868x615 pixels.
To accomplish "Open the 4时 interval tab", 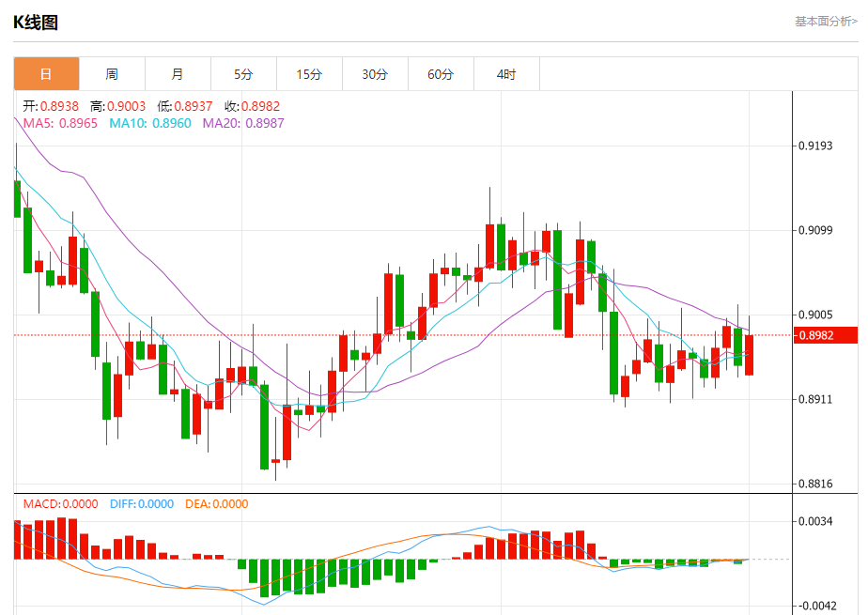I will [506, 73].
